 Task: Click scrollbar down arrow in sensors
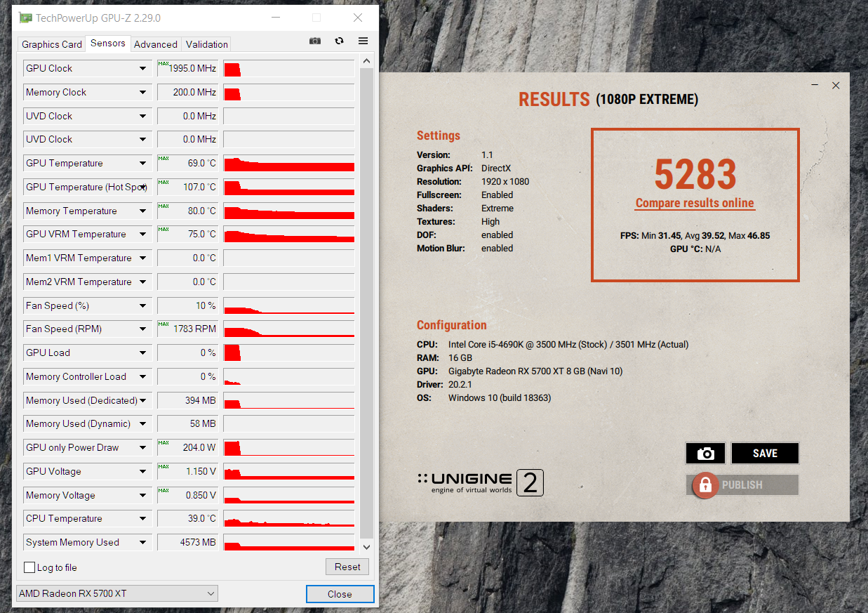(x=366, y=547)
